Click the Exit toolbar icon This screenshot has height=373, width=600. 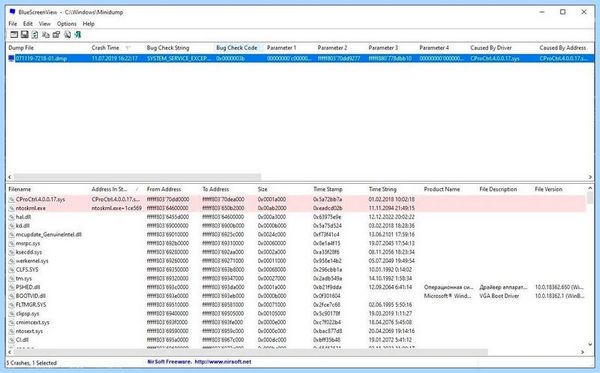pyautogui.click(x=78, y=35)
